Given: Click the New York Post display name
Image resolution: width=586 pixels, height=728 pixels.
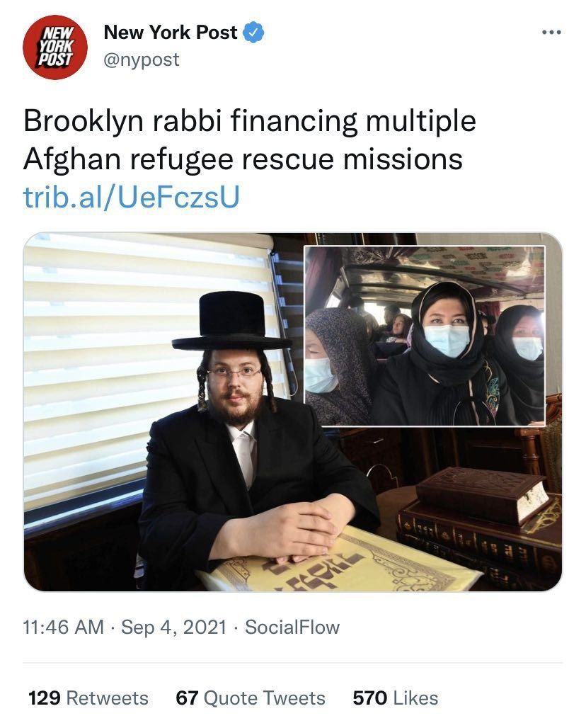Looking at the screenshot, I should coord(171,33).
